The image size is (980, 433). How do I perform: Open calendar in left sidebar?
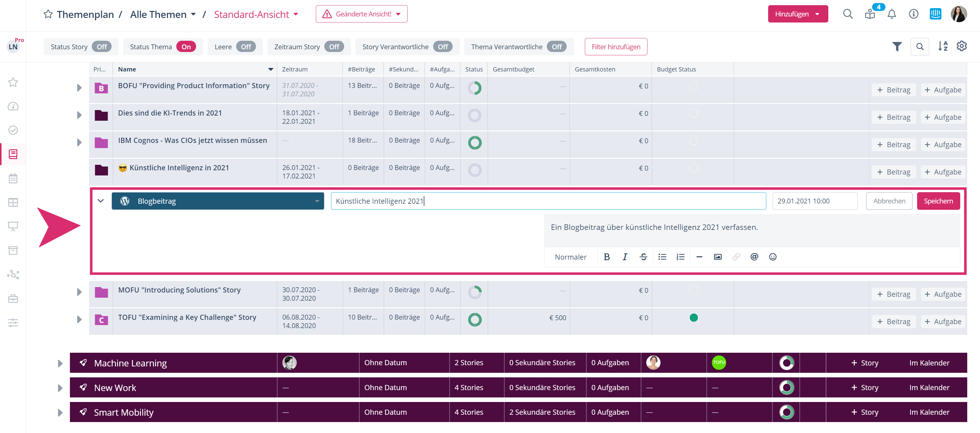pyautogui.click(x=13, y=178)
